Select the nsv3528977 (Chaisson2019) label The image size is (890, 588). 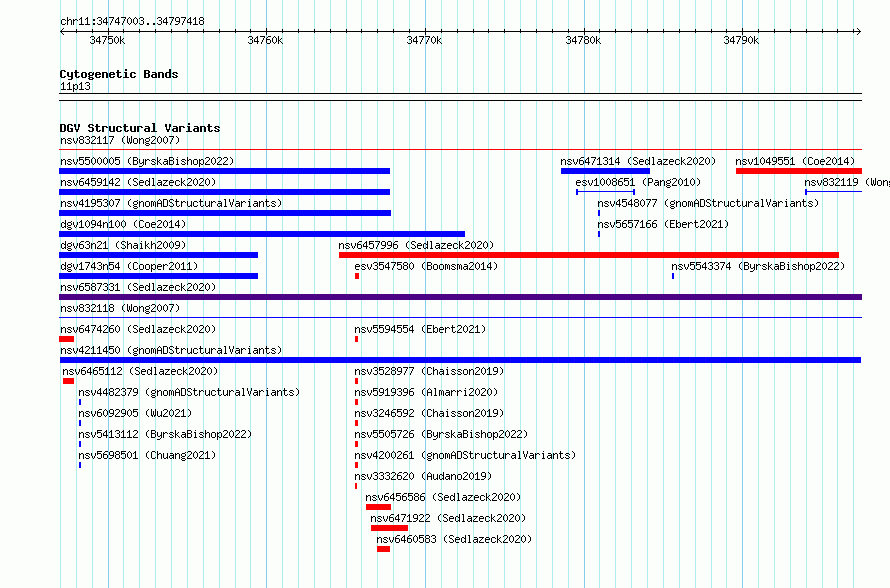[429, 371]
